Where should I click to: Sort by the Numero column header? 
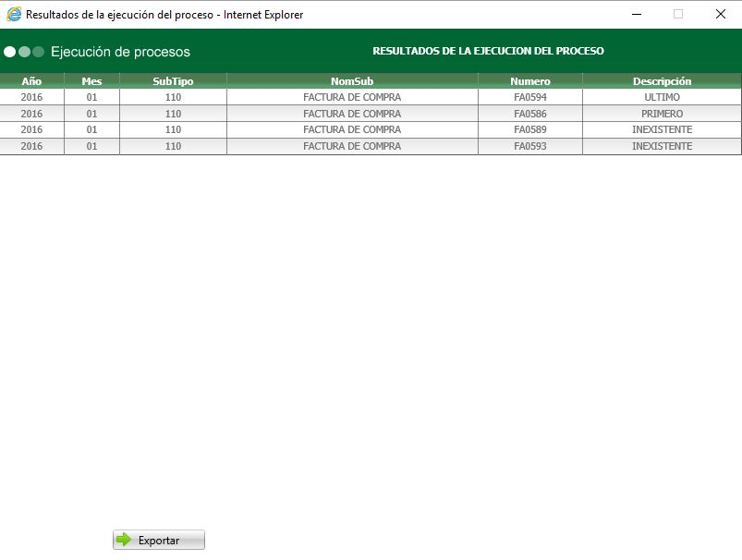point(529,80)
